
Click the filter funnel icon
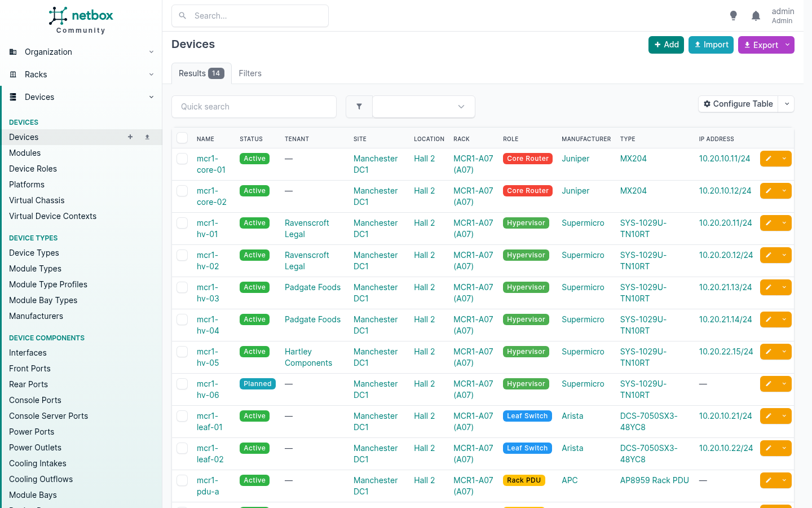point(359,107)
